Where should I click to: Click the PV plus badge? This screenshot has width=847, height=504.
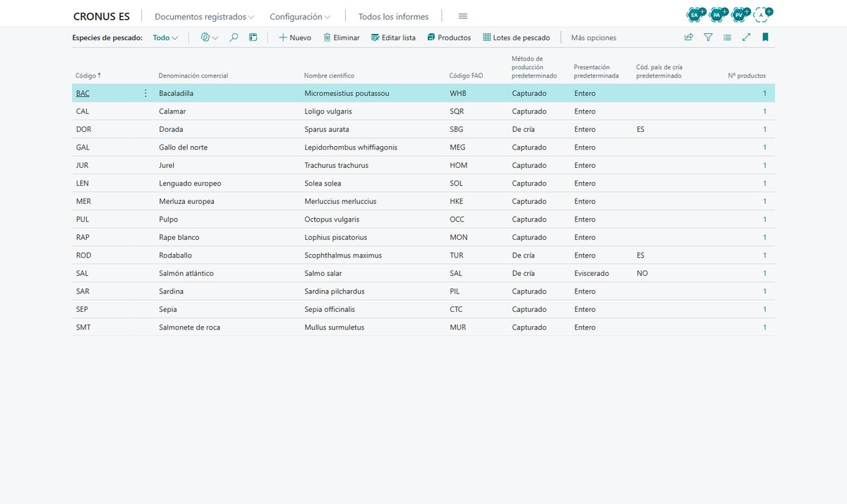[x=740, y=13]
